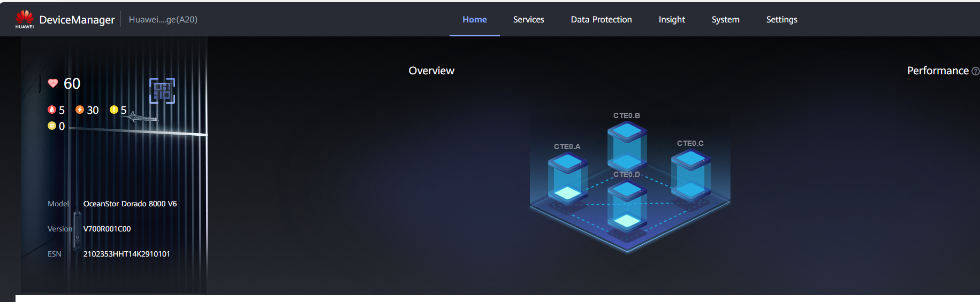Open the System menu
This screenshot has height=302, width=980.
click(725, 19)
